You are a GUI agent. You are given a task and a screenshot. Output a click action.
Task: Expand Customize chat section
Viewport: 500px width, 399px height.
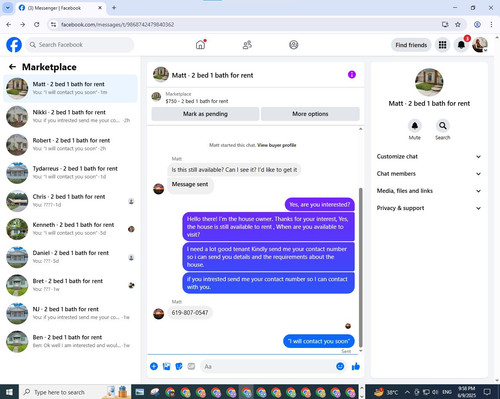[429, 156]
